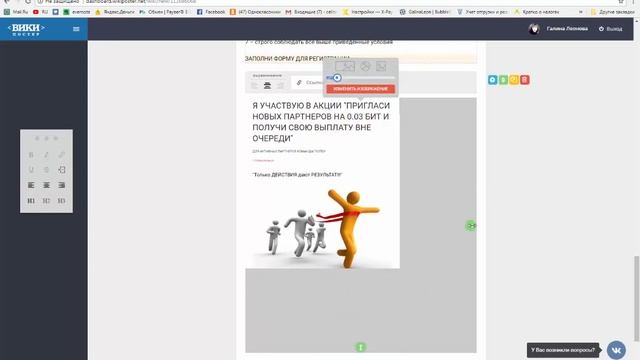
Task: Click the green block action button
Action: pyautogui.click(x=503, y=80)
